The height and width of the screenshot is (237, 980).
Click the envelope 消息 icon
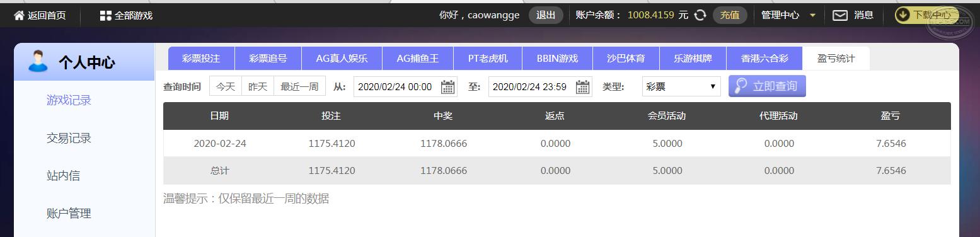[840, 15]
